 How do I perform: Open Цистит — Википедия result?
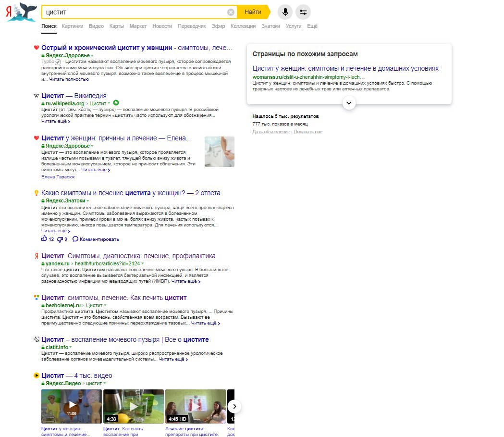74,96
